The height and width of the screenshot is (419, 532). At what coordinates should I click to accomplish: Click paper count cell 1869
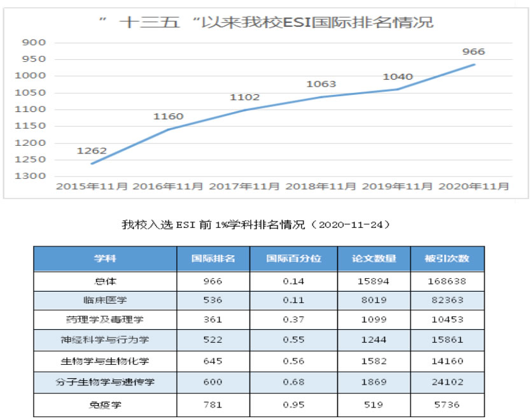(374, 382)
